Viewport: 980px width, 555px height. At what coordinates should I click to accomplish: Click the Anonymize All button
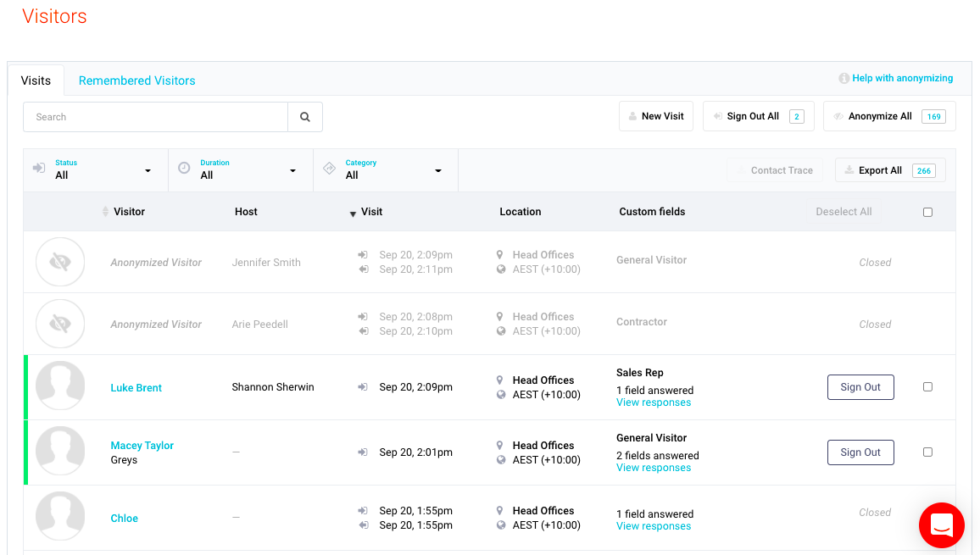tap(889, 116)
